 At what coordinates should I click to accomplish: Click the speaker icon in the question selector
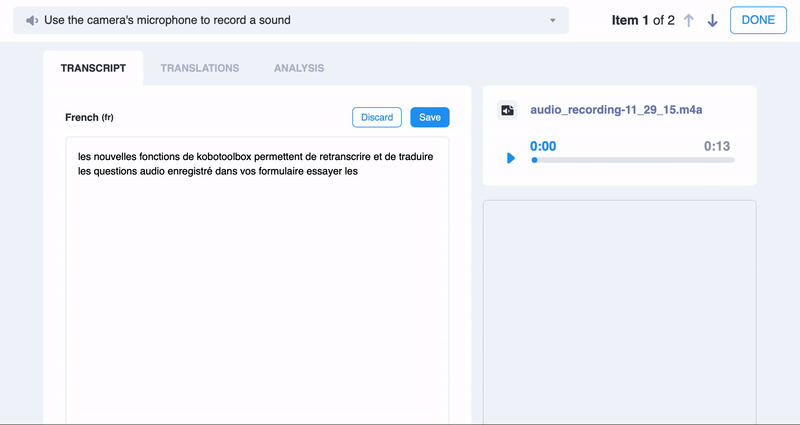[x=33, y=20]
